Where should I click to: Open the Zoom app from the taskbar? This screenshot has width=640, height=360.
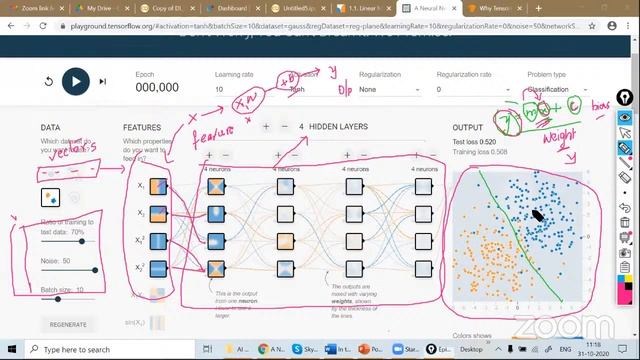(x=405, y=349)
